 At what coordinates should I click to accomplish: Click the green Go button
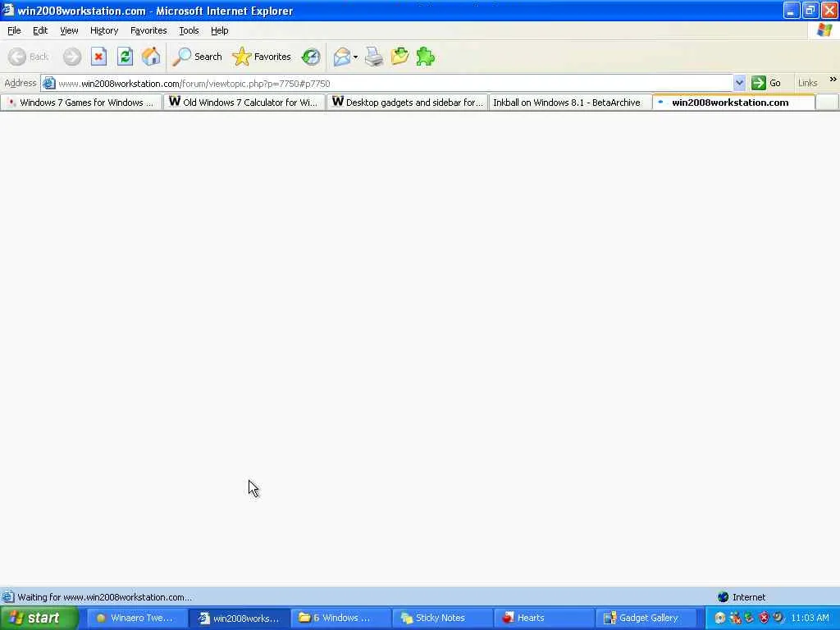[766, 83]
